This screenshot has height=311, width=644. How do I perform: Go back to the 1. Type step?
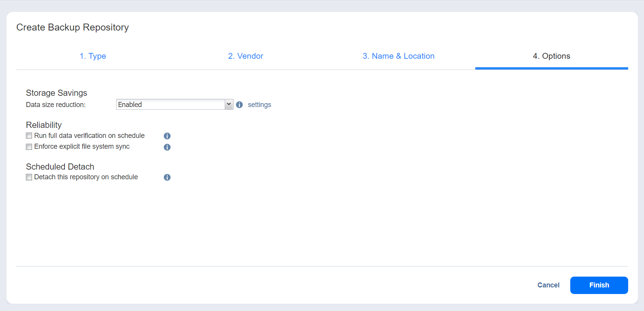click(93, 56)
